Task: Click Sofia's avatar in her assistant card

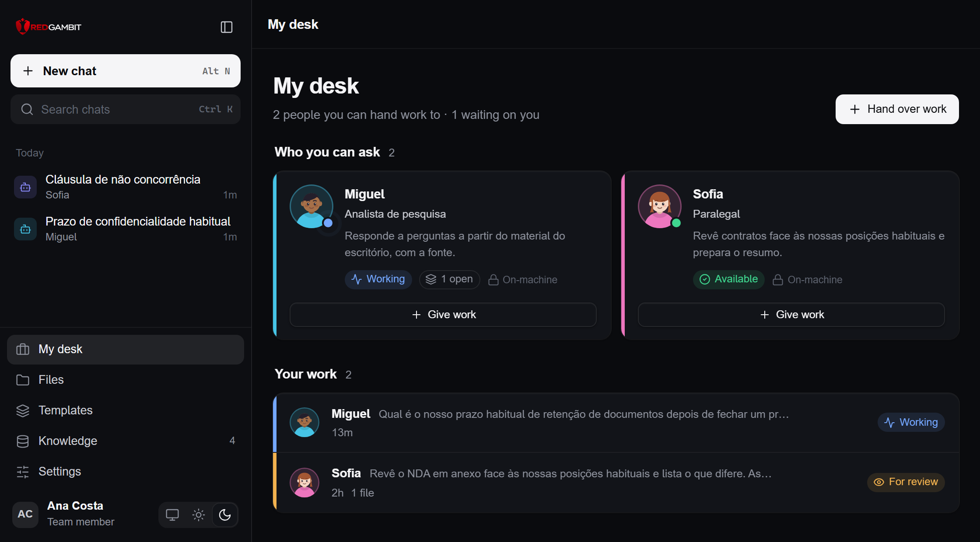Action: (660, 206)
